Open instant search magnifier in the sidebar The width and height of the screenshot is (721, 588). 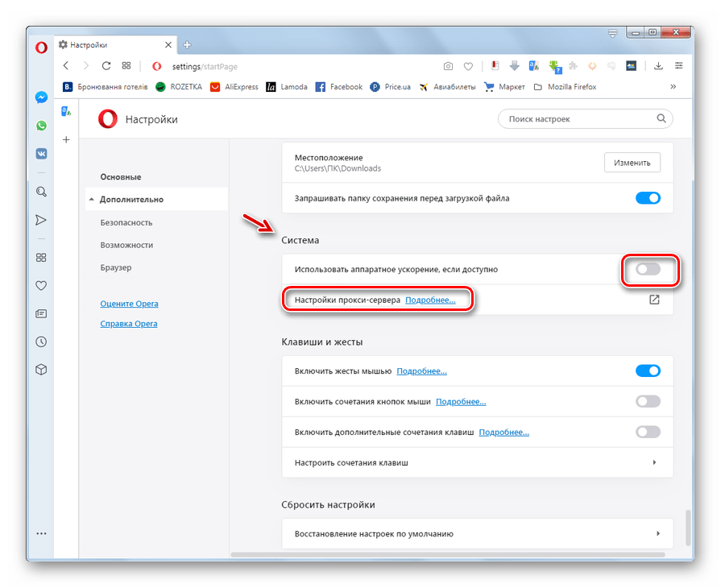(41, 192)
